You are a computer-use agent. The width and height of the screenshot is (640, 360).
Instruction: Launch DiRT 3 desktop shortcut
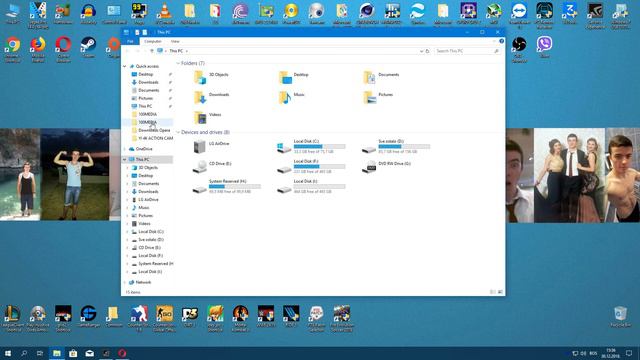190,316
